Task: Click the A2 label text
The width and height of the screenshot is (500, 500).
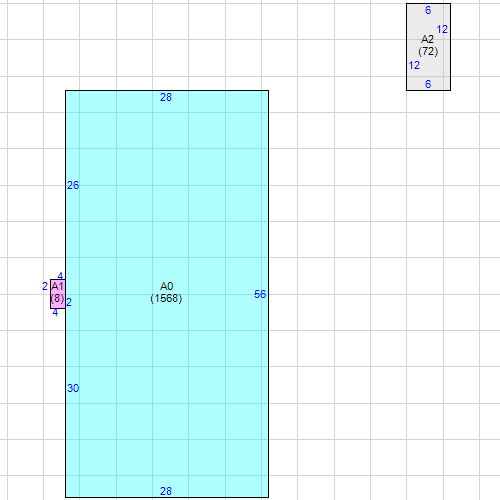Action: pyautogui.click(x=427, y=39)
